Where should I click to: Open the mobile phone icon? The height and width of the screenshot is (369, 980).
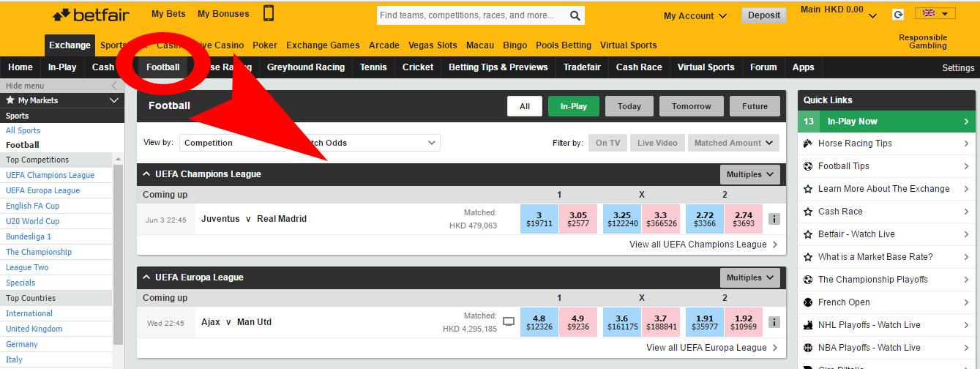pyautogui.click(x=269, y=13)
